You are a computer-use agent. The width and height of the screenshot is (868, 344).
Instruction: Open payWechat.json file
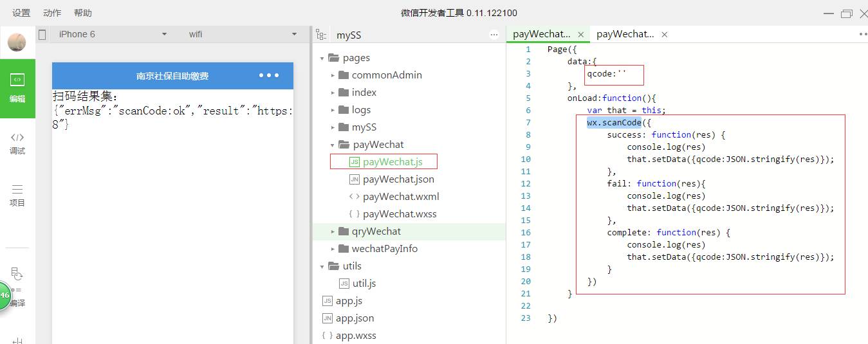coord(398,179)
